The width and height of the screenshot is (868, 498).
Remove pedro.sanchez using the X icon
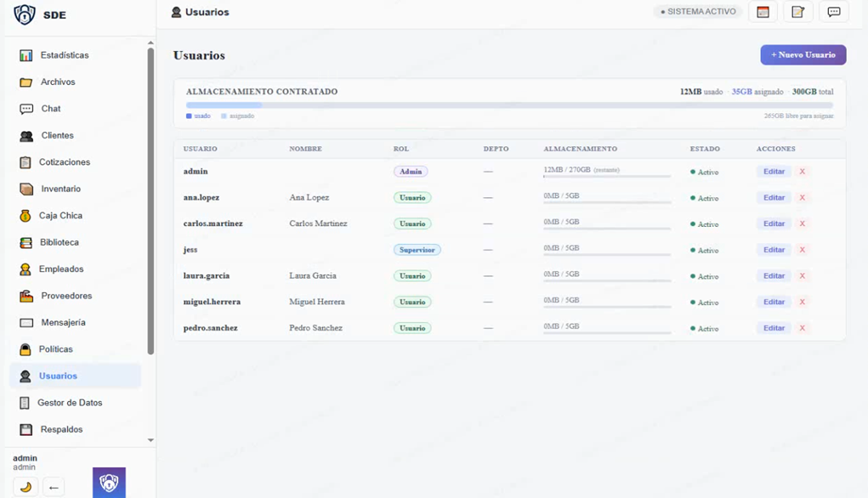802,328
